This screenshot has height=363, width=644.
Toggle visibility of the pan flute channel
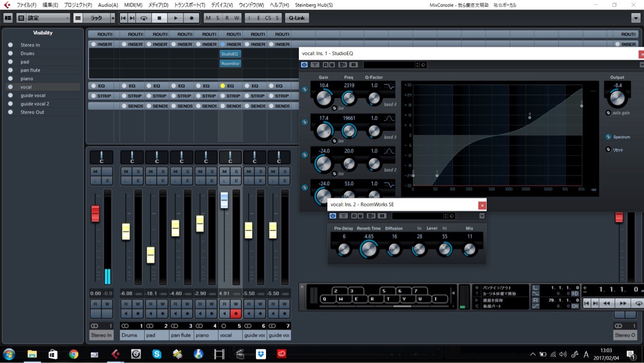(11, 70)
